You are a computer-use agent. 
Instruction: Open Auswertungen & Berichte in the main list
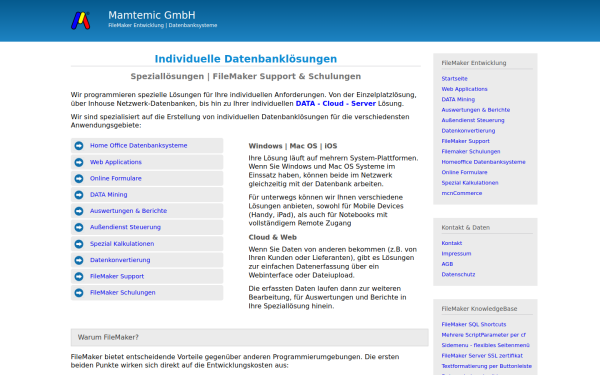pyautogui.click(x=128, y=211)
